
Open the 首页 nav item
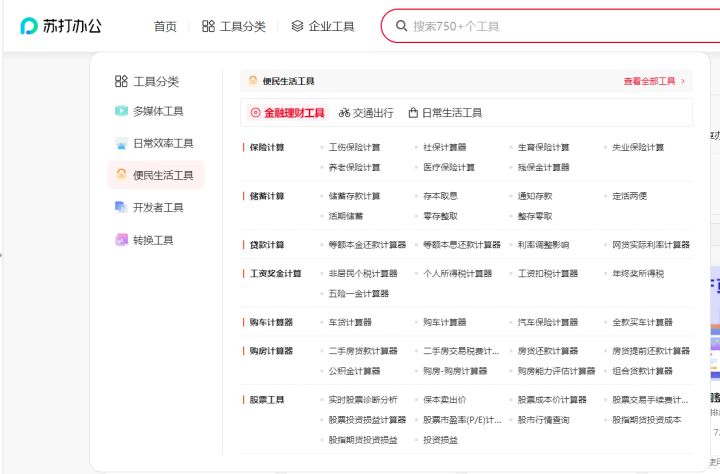click(165, 27)
